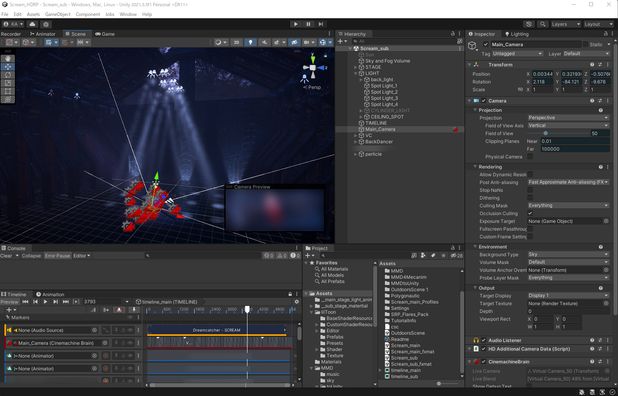Select the Scale tool
The width and height of the screenshot is (618, 396).
(8, 83)
